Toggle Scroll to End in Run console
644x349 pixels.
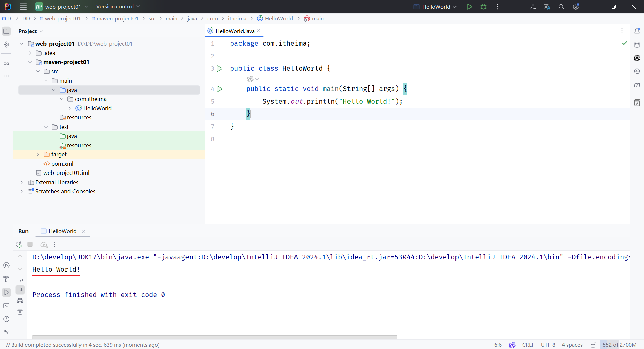point(20,290)
